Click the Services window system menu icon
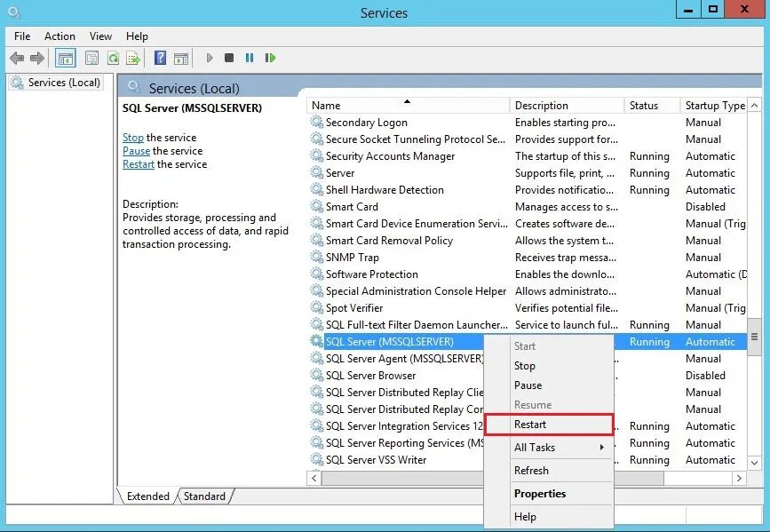Image resolution: width=770 pixels, height=532 pixels. pyautogui.click(x=14, y=12)
